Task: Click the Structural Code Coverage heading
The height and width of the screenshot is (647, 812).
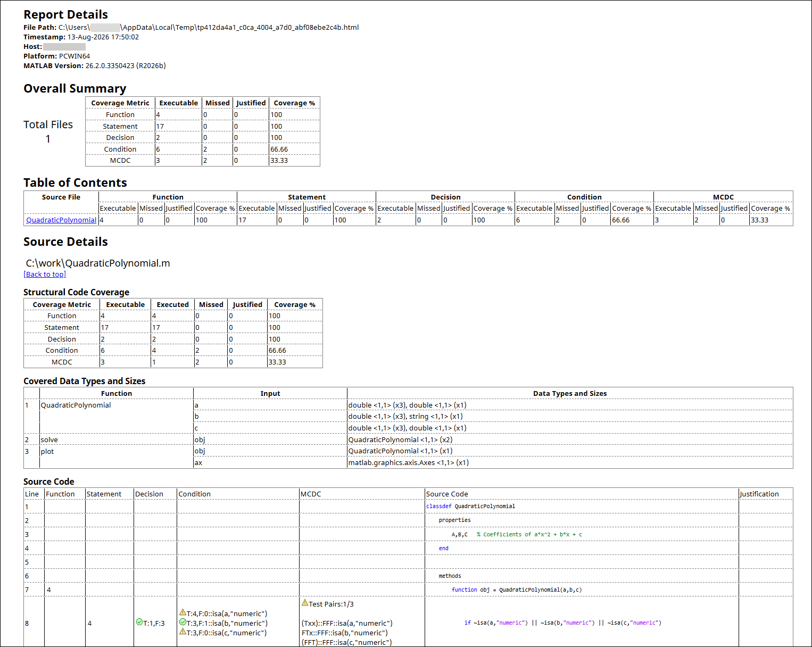Action: click(77, 292)
